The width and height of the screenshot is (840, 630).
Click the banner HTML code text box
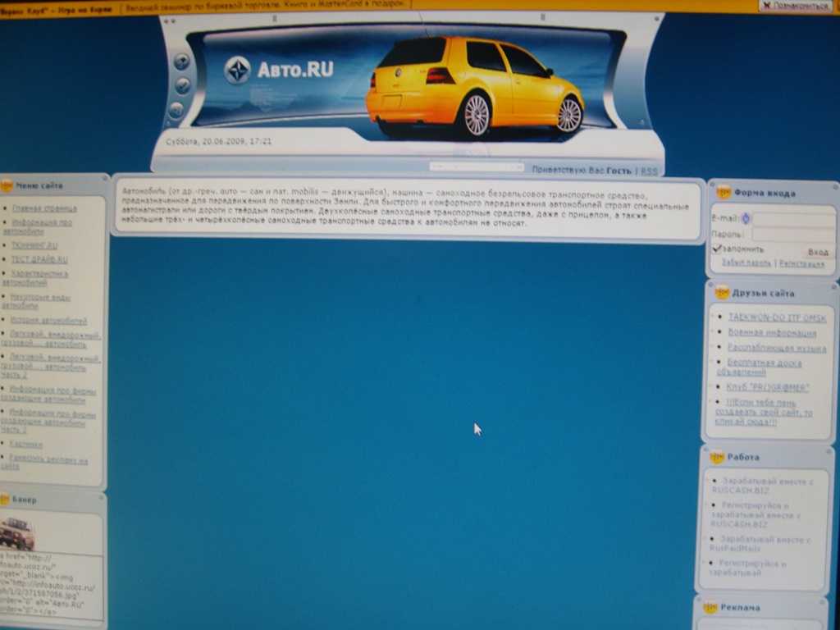(x=51, y=587)
